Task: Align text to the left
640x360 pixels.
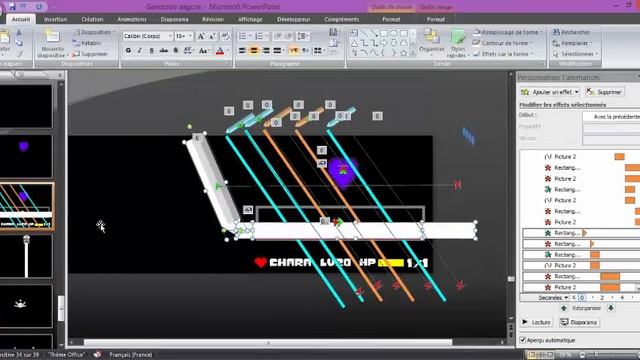Action: click(x=242, y=51)
